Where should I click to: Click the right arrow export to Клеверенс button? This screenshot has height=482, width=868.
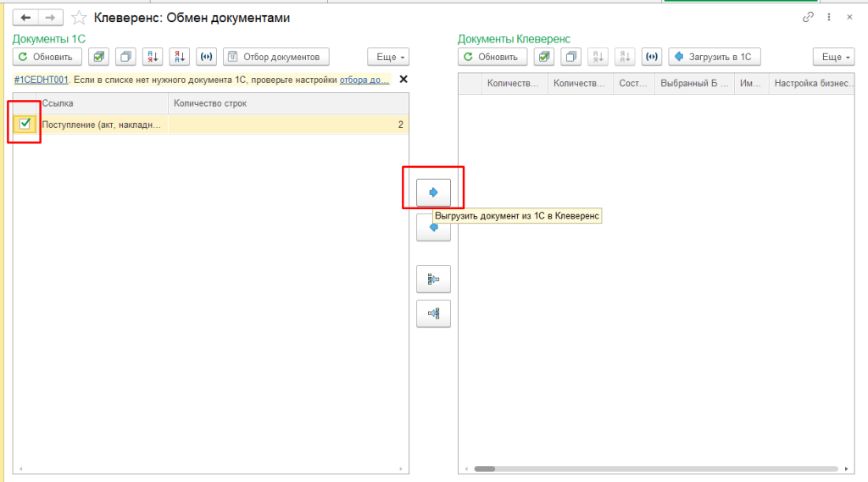click(x=433, y=192)
